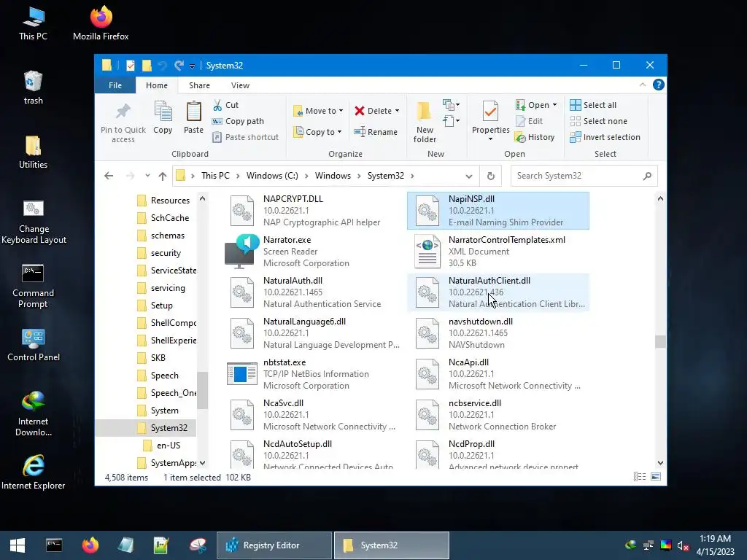Screen dimensions: 747x560
Task: Click the Copy ribbon icon
Action: pos(163,117)
